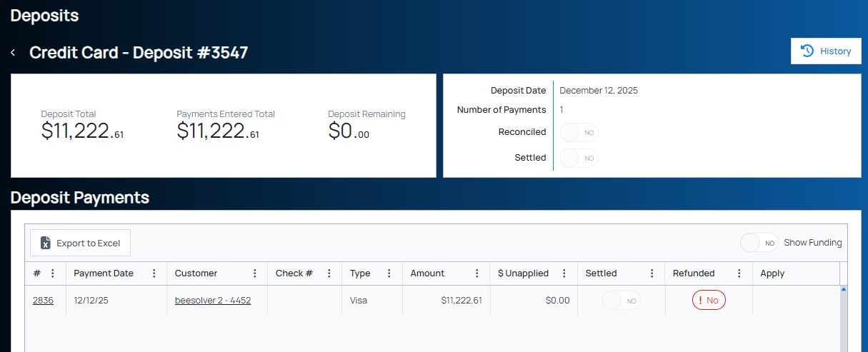868x352 pixels.
Task: Toggle the Reconciled switch
Action: pyautogui.click(x=579, y=132)
